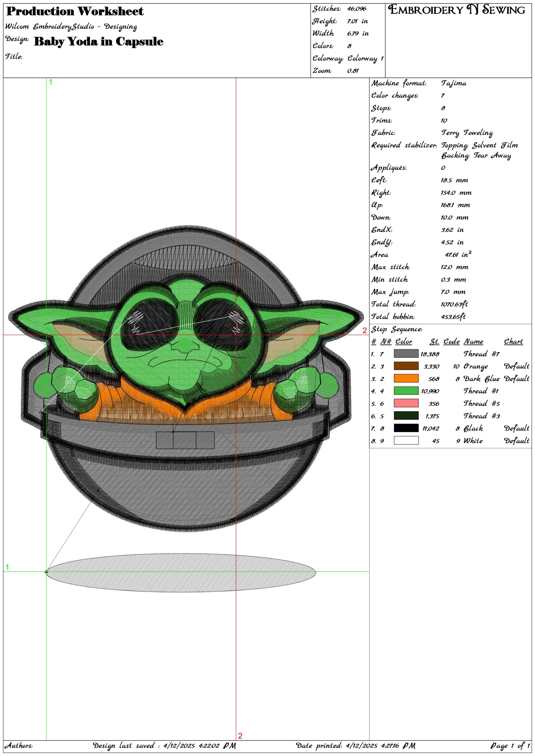
Task: Click the stitches value '46,096'
Action: point(357,9)
